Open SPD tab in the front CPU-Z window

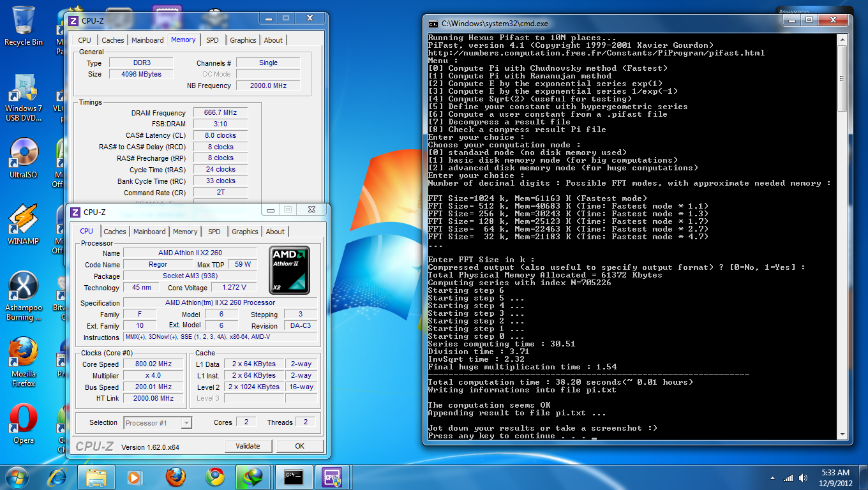click(x=214, y=232)
